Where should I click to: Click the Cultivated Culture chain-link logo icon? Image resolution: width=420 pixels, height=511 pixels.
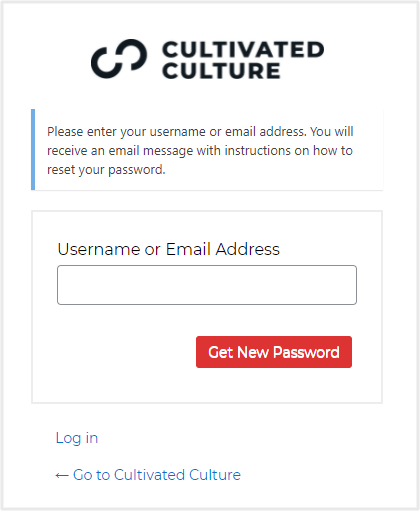(119, 59)
